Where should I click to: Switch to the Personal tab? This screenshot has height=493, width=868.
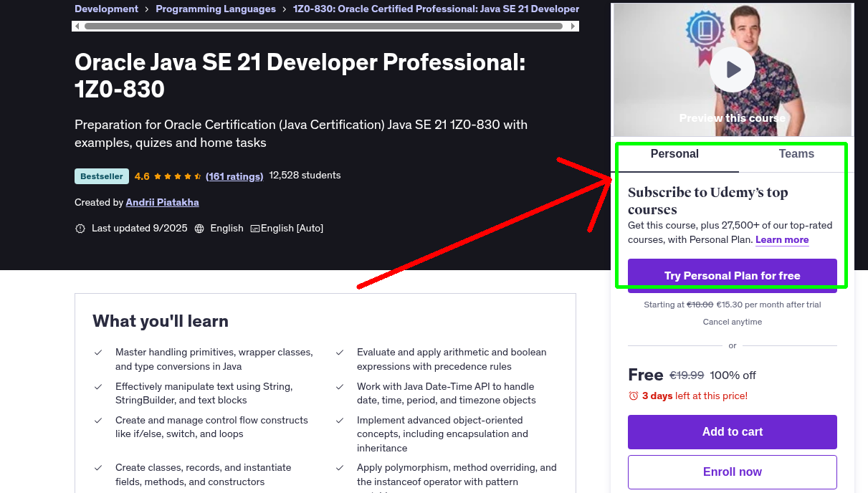coord(674,154)
